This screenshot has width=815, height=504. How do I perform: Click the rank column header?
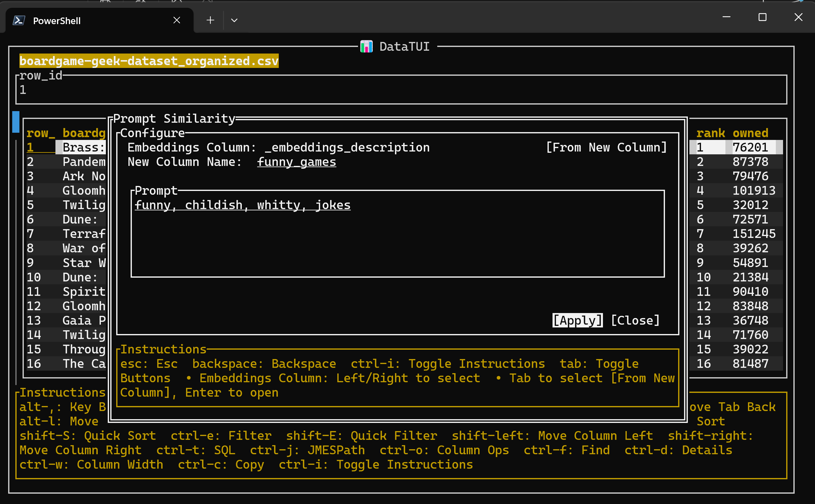click(710, 133)
